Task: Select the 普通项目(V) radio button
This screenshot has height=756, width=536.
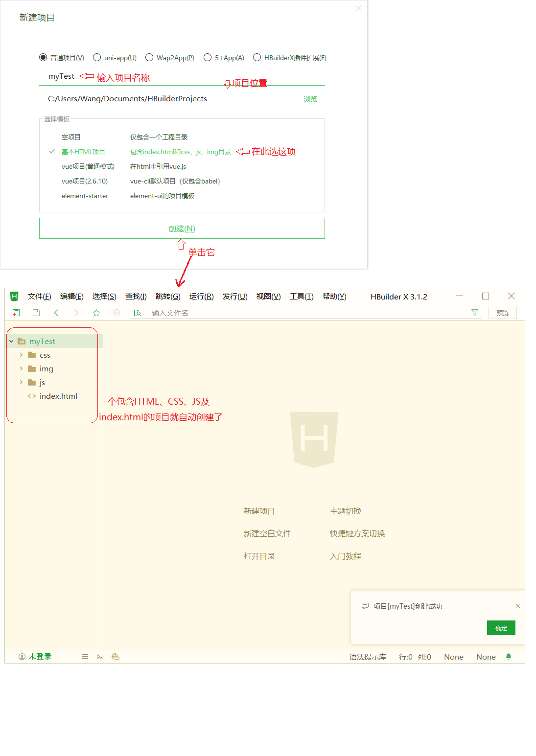Action: [x=43, y=57]
